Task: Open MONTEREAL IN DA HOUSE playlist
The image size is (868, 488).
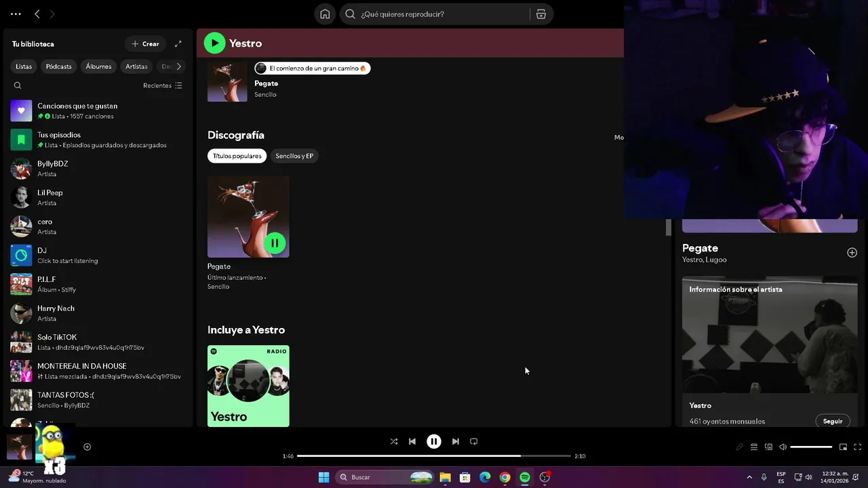Action: 98,371
